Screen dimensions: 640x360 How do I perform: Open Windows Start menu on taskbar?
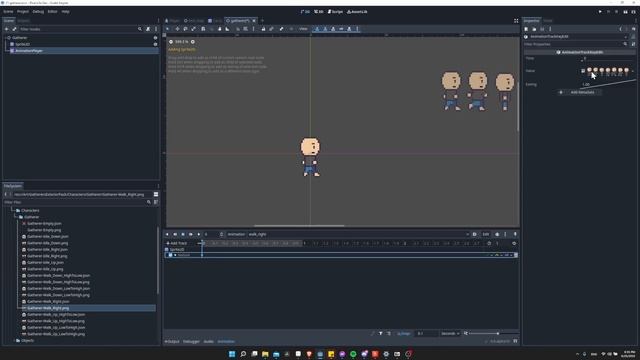[232, 354]
